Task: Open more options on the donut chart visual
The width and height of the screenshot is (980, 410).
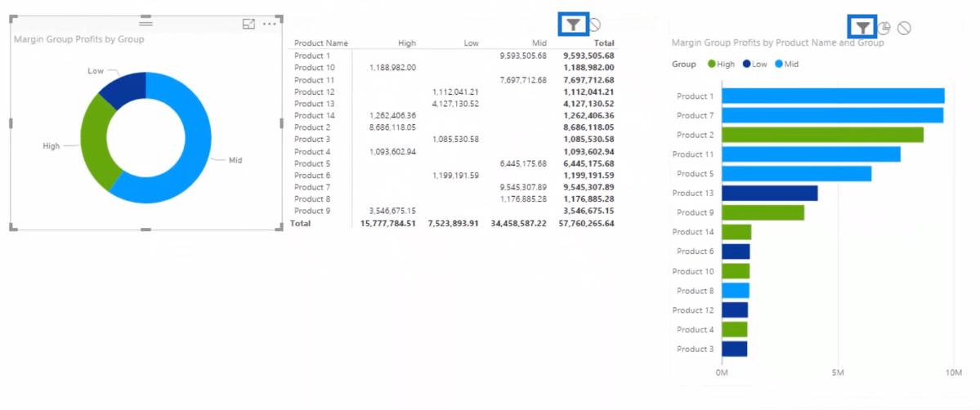Action: coord(270,24)
